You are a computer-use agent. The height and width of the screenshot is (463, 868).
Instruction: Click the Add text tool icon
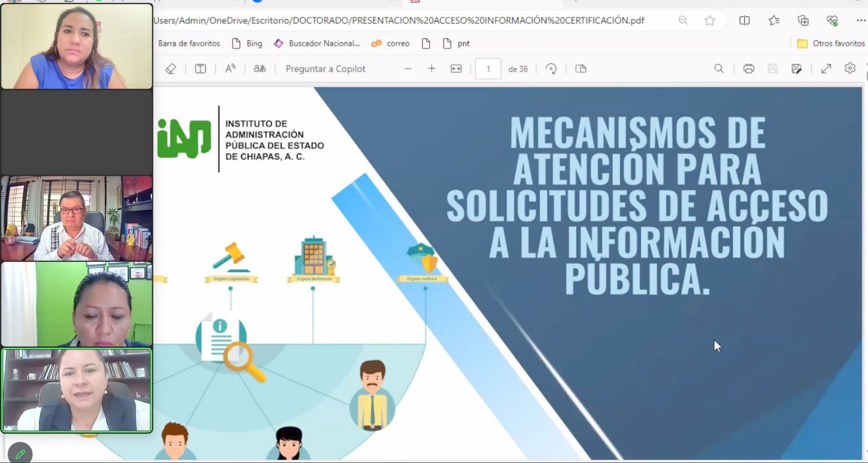[x=200, y=69]
